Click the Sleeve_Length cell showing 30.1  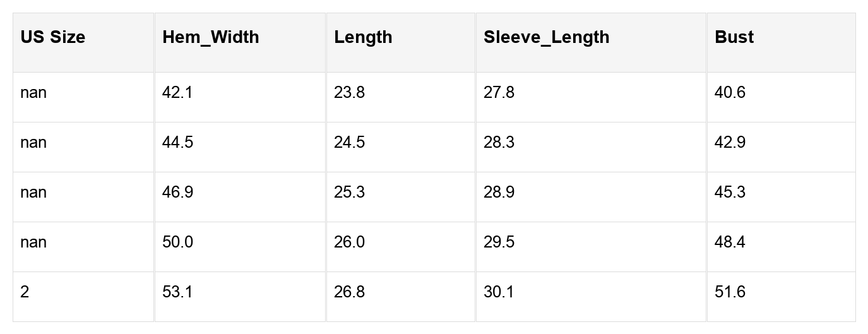pyautogui.click(x=499, y=292)
